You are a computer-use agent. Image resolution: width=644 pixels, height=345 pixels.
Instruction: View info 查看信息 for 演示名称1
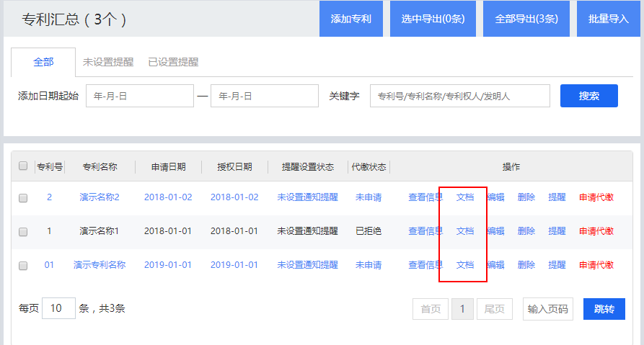(425, 231)
